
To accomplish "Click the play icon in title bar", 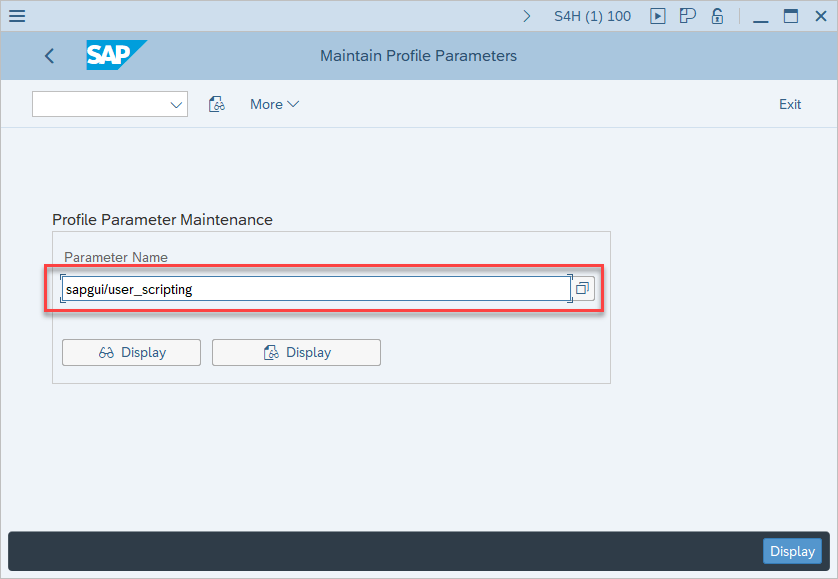I will (657, 16).
